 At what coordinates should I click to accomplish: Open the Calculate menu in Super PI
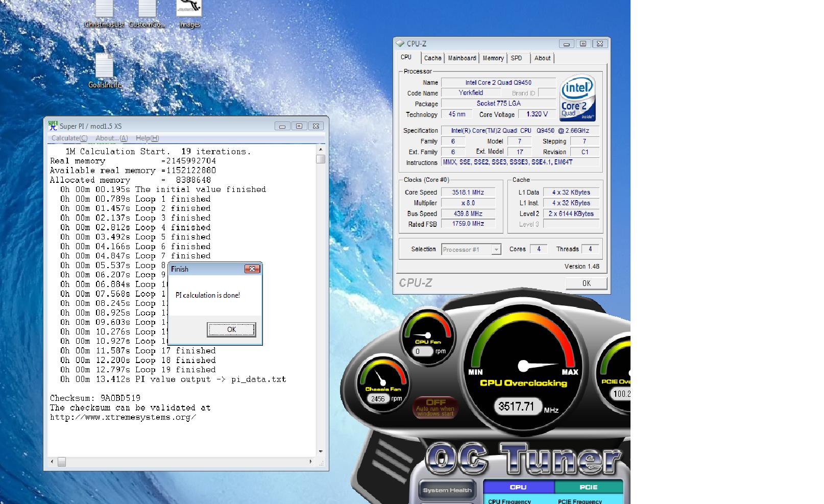click(69, 138)
